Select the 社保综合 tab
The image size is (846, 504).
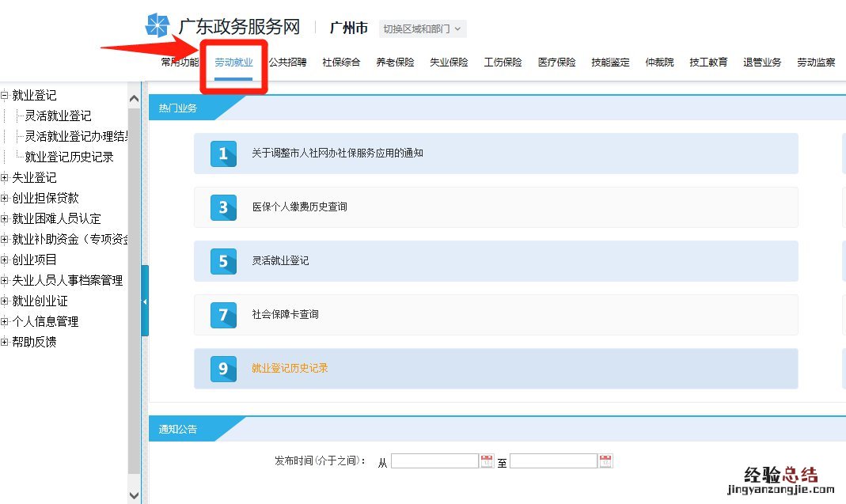341,62
